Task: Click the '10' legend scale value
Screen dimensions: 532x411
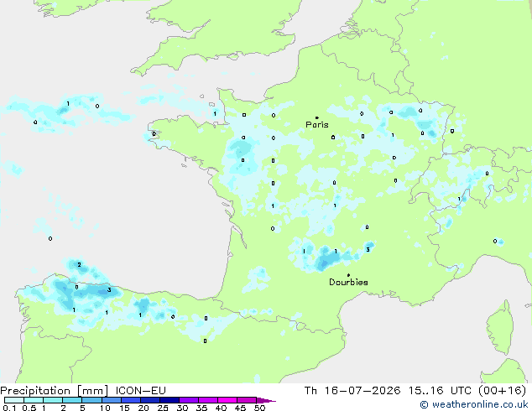Action: (105, 408)
